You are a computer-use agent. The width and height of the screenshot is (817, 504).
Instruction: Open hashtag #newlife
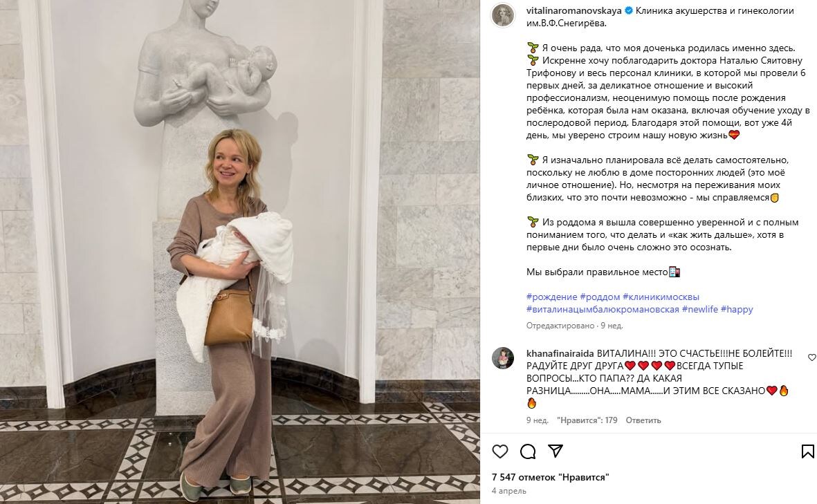tap(700, 309)
